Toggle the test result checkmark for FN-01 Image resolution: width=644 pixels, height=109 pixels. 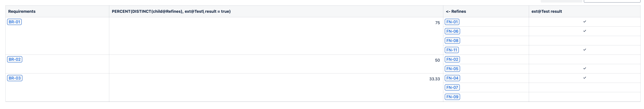point(585,21)
